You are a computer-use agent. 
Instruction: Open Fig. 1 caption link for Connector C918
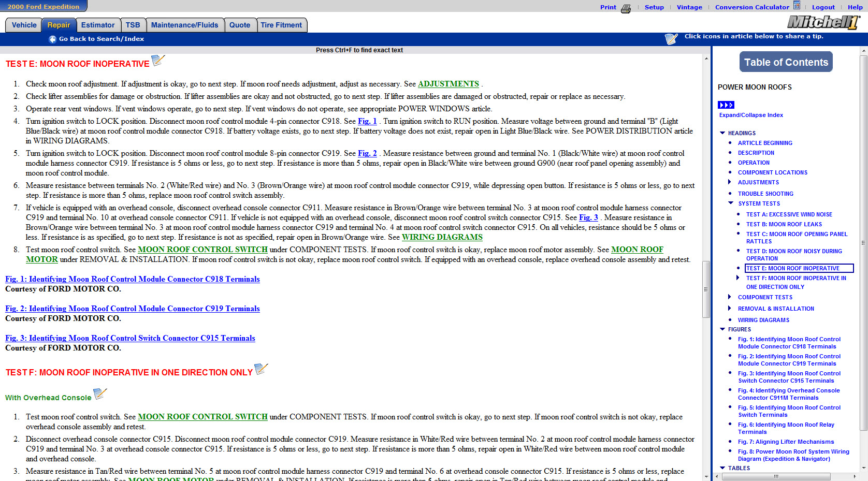pos(133,279)
